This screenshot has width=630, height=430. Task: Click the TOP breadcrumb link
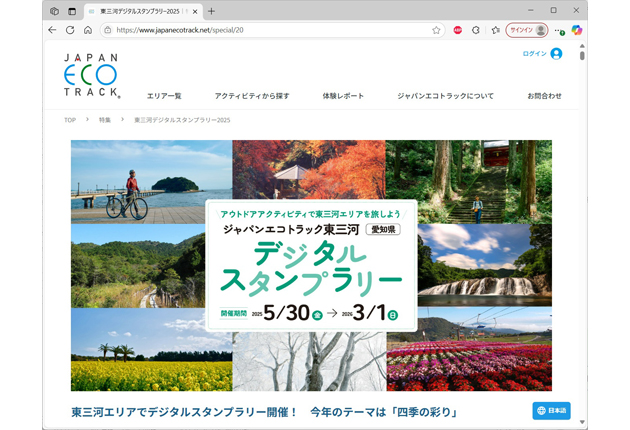[70, 120]
